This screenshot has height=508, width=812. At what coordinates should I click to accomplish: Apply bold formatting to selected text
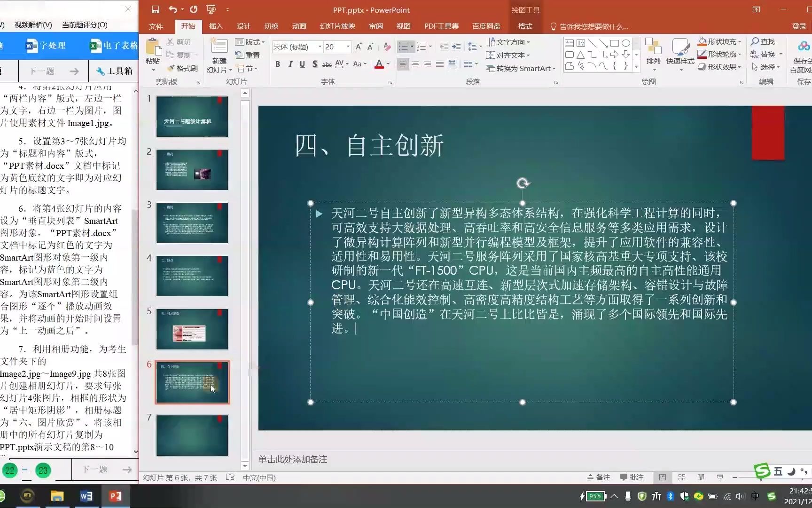pyautogui.click(x=277, y=64)
